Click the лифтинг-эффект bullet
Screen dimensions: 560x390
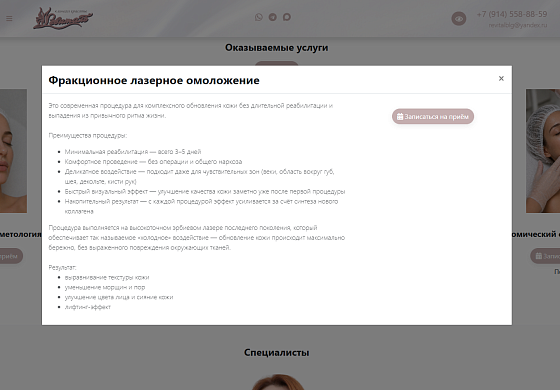(x=88, y=307)
